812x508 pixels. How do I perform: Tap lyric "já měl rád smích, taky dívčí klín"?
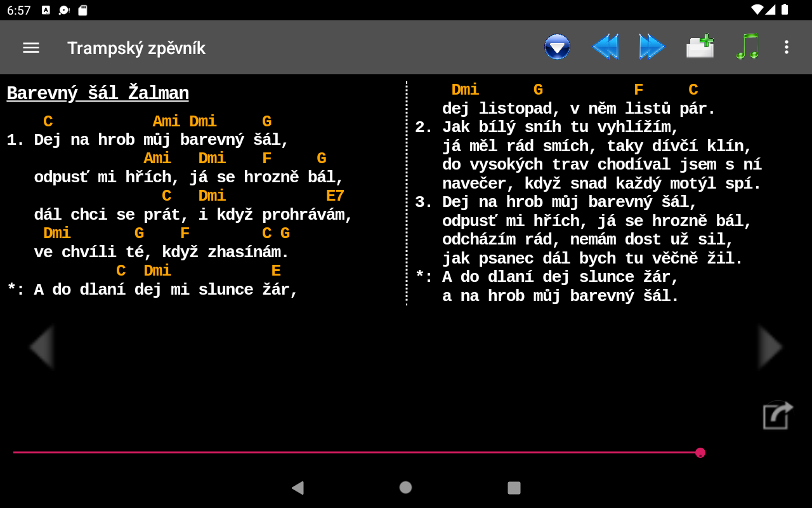[597, 146]
